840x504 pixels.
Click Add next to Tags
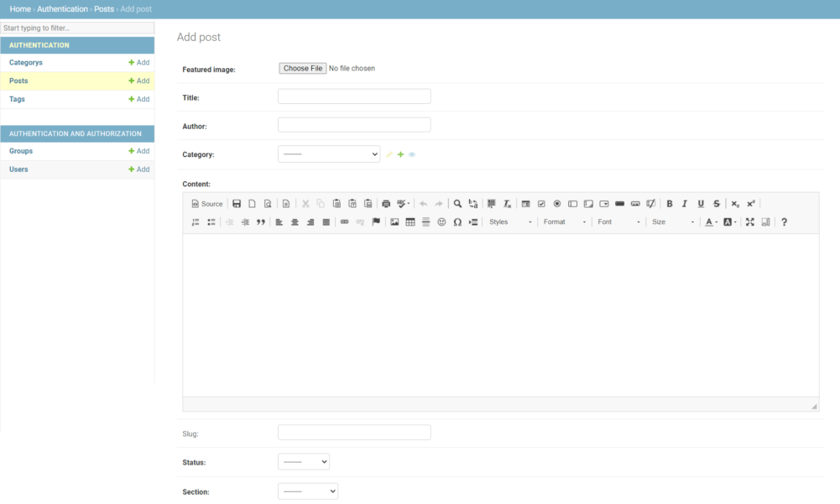[138, 99]
